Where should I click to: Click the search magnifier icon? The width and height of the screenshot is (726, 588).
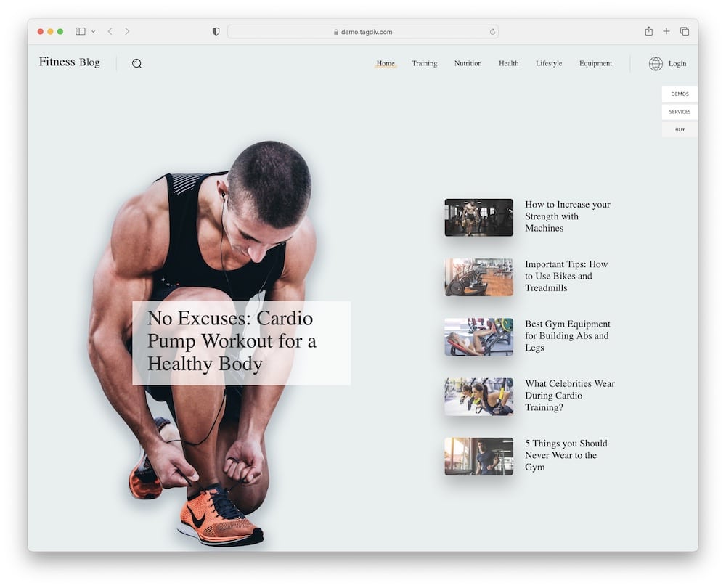(136, 63)
